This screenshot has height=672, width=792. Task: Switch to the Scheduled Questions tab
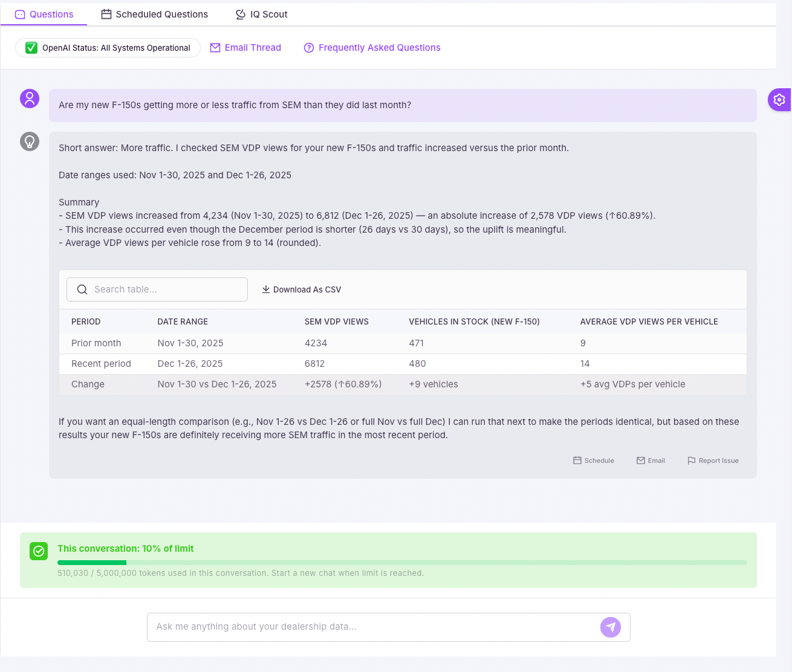pos(154,14)
